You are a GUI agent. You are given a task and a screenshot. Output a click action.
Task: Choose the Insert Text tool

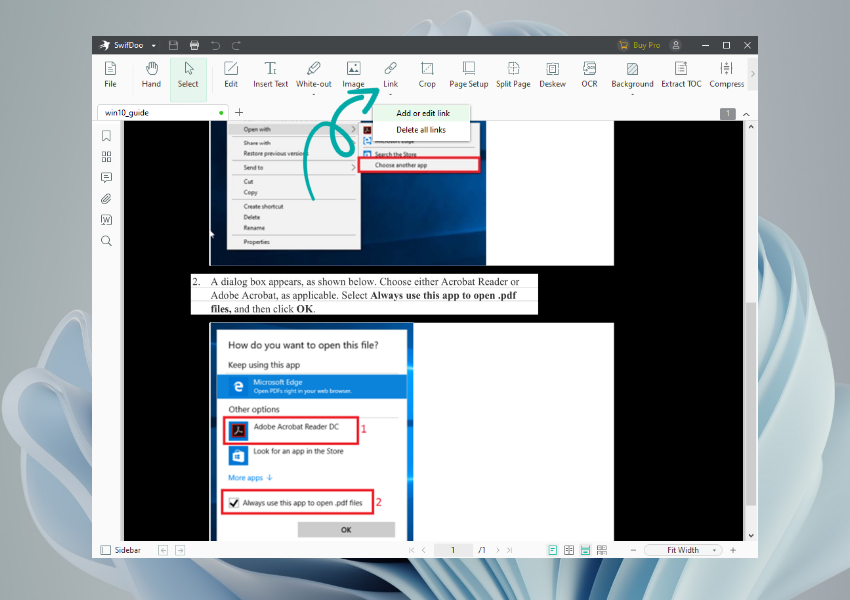coord(271,74)
